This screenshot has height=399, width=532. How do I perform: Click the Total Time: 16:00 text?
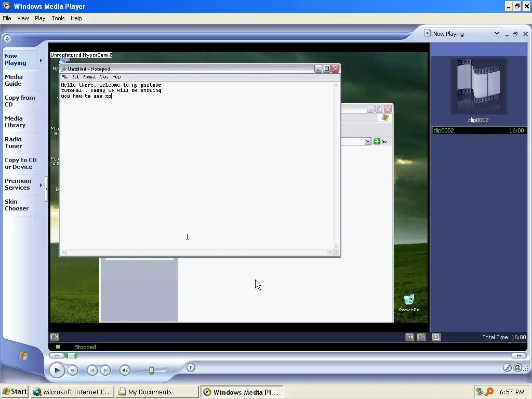click(504, 337)
